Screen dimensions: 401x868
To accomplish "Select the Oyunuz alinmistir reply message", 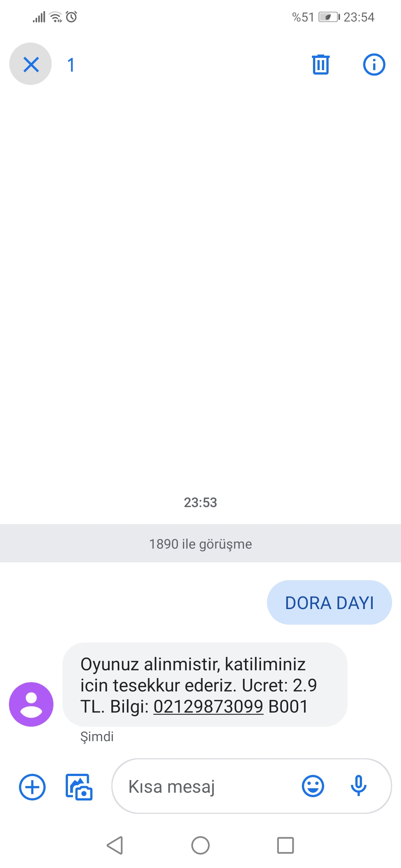I will [205, 685].
